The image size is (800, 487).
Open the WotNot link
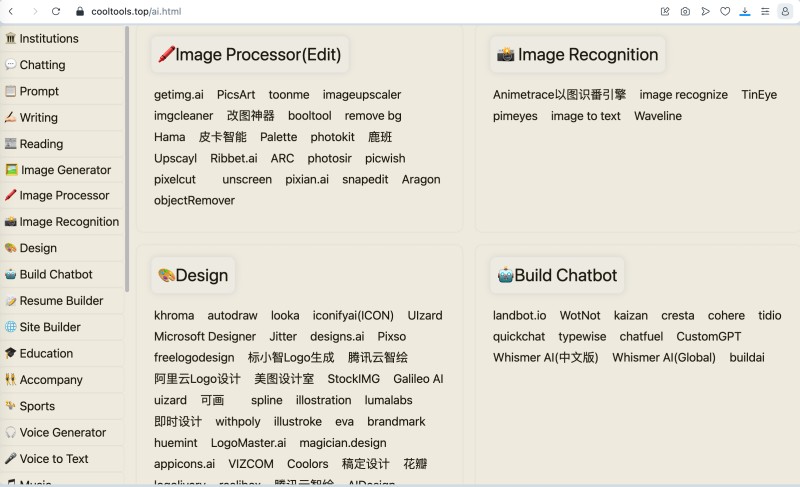[x=580, y=316]
